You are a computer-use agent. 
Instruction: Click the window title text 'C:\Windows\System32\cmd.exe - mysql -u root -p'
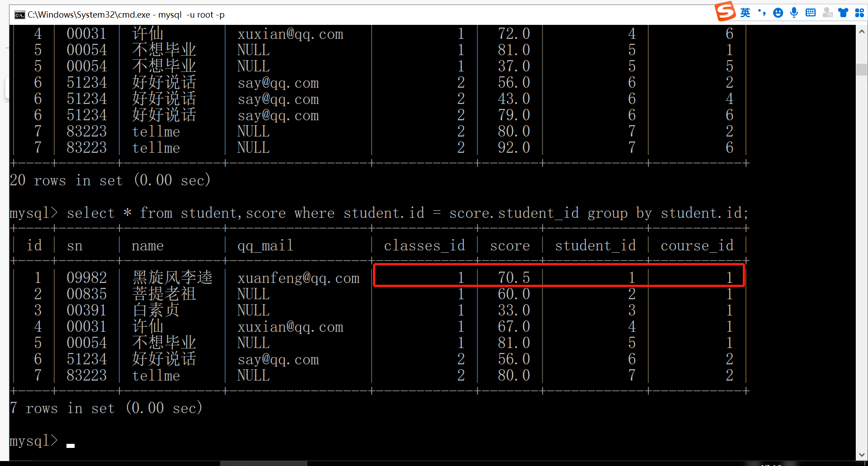(x=126, y=15)
